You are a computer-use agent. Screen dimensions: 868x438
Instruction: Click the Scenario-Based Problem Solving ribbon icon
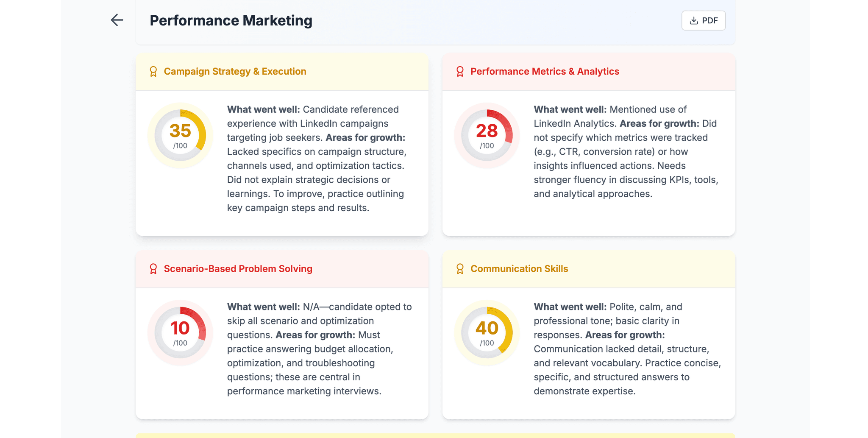tap(153, 269)
